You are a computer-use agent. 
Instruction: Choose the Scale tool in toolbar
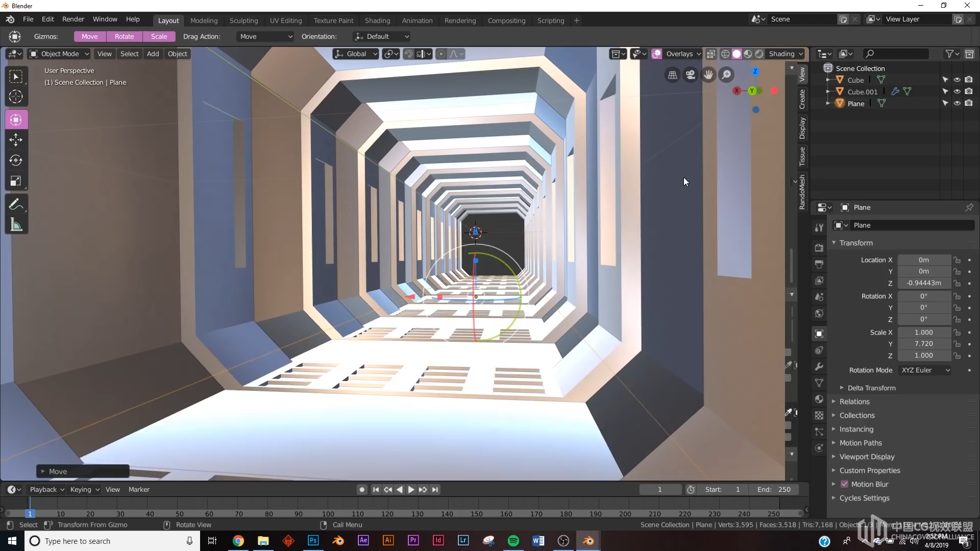16,181
